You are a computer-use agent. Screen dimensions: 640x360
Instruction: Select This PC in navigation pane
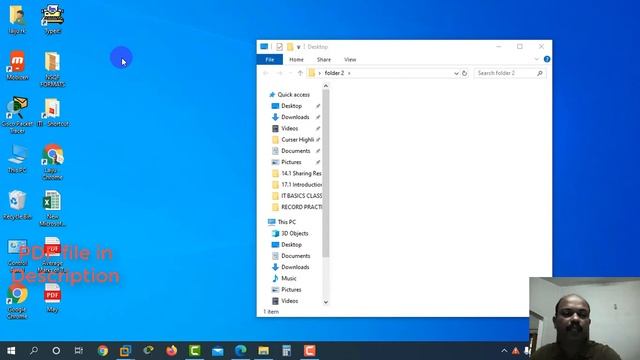tap(287, 222)
